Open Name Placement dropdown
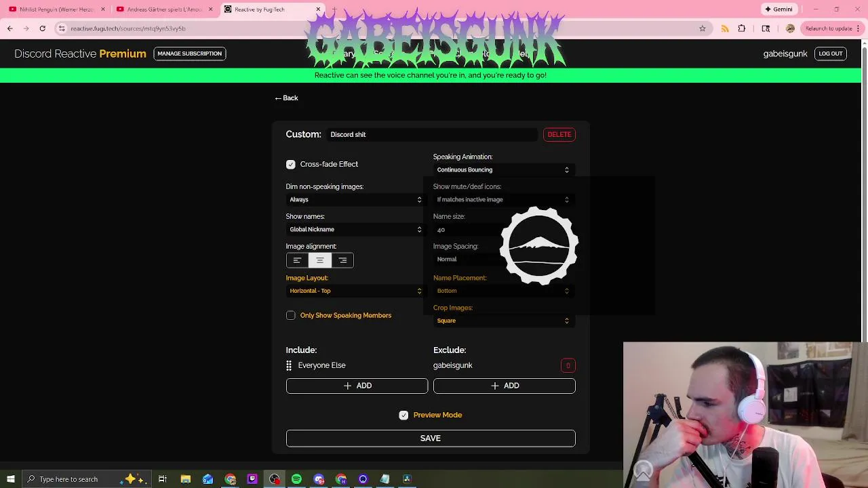Screen dimensions: 868x488 (x=504, y=291)
